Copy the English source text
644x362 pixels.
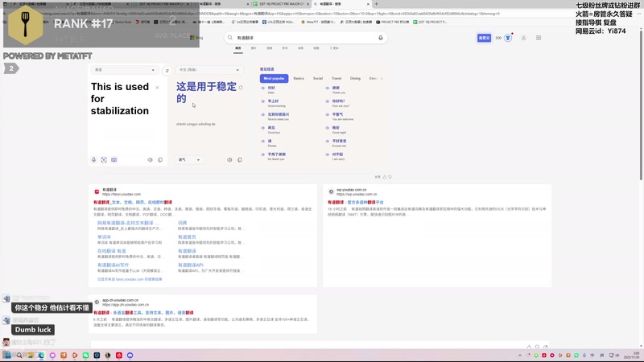(160, 159)
